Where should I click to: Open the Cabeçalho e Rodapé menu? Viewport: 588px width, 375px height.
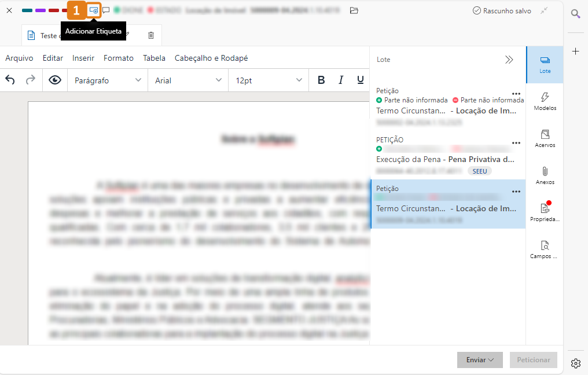pyautogui.click(x=211, y=58)
